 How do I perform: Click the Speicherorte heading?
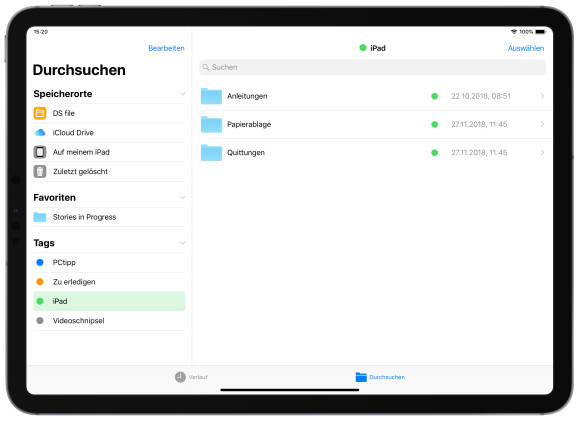[x=63, y=94]
